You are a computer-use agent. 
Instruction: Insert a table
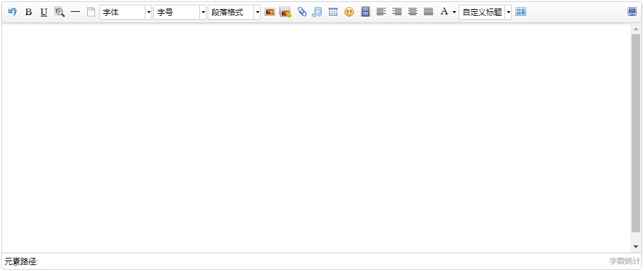333,12
